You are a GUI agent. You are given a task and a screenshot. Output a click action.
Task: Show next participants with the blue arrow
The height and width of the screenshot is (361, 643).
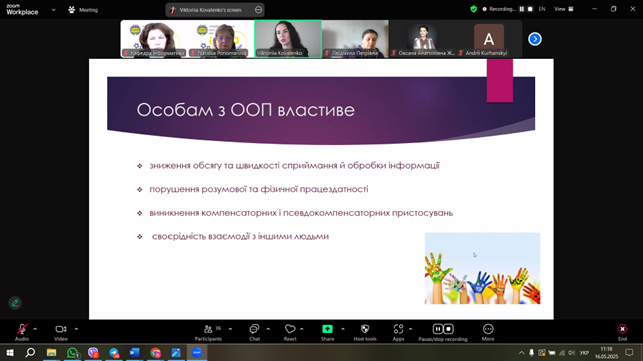(x=535, y=39)
